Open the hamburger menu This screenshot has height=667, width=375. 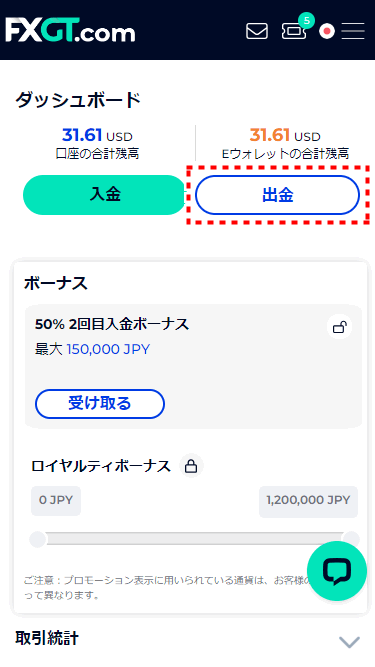[x=353, y=31]
